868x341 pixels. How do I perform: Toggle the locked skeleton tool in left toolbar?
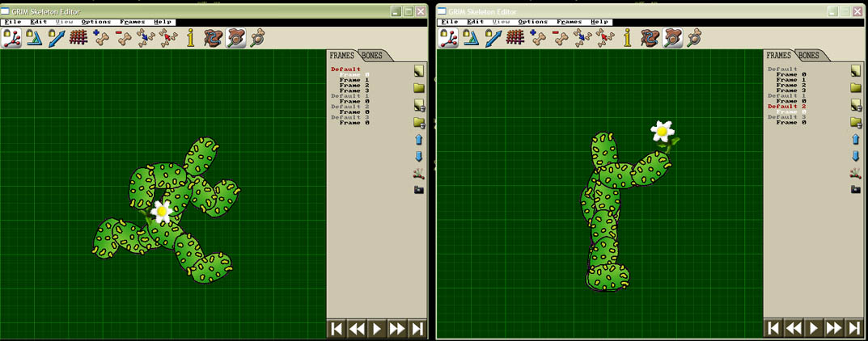pos(12,37)
